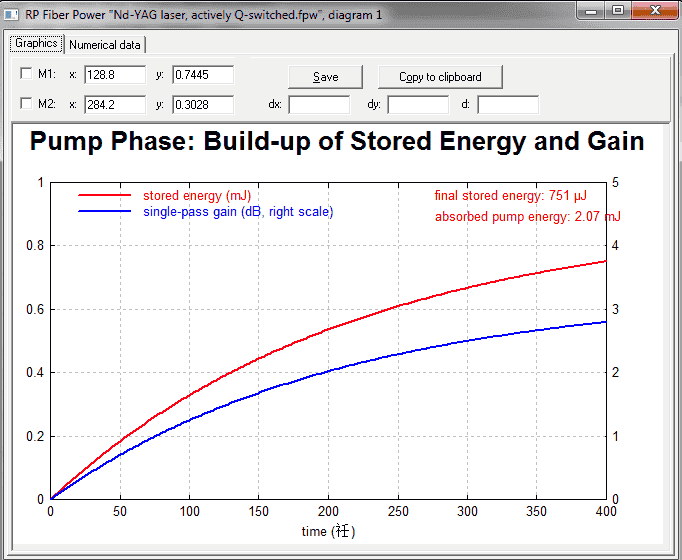This screenshot has width=682, height=560.
Task: Click the RP Fiber Power window icon
Action: click(11, 14)
